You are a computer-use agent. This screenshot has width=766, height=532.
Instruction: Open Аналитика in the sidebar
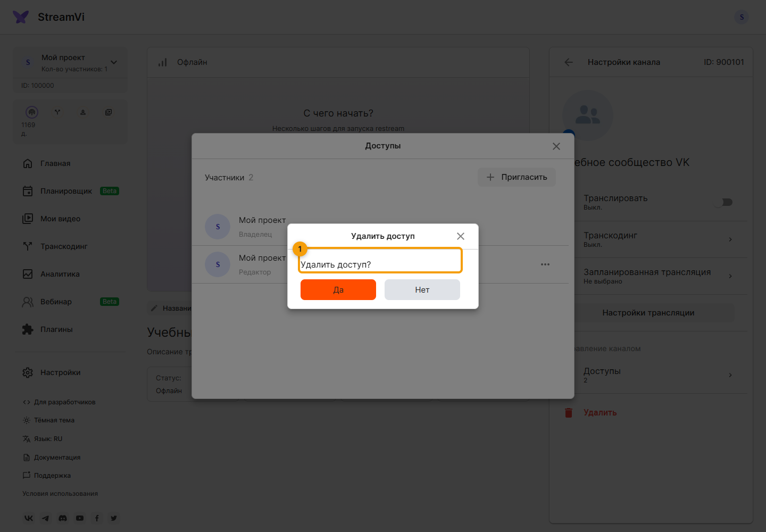(70, 274)
